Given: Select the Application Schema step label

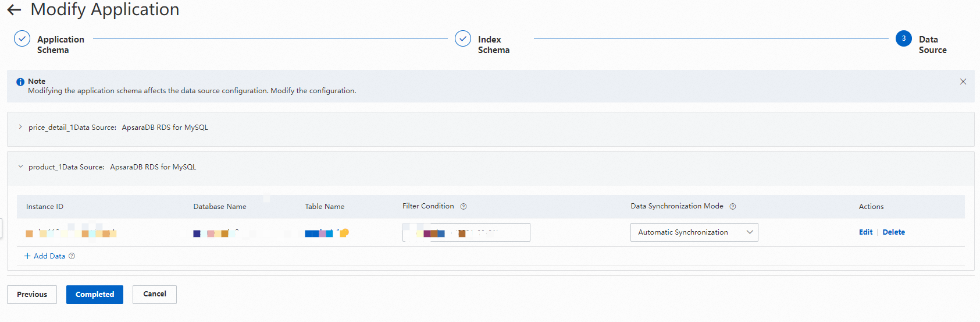Looking at the screenshot, I should point(60,44).
